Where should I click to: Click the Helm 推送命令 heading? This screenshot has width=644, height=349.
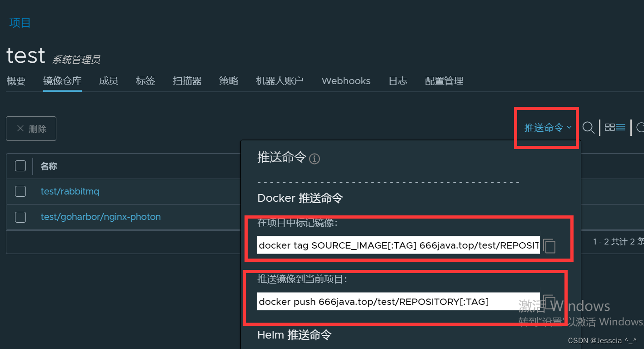click(295, 335)
